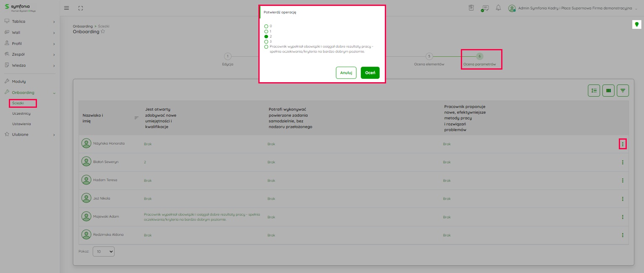
Task: Click the green lightbulb hint icon
Action: tap(636, 24)
